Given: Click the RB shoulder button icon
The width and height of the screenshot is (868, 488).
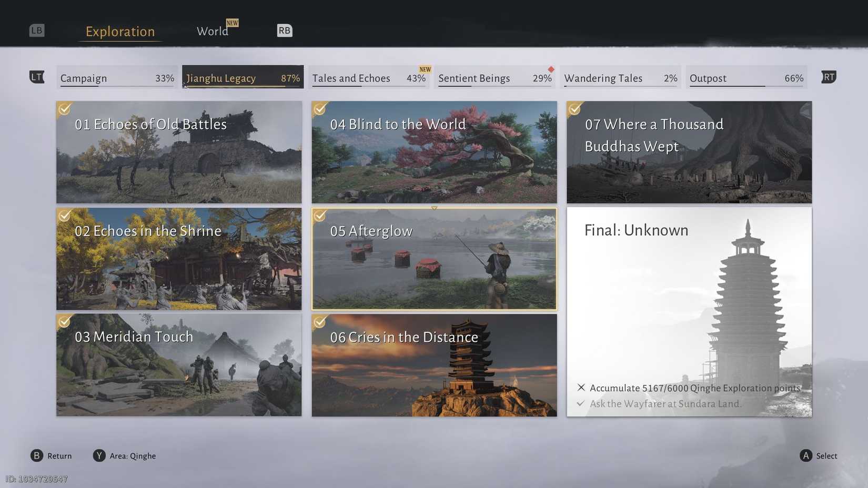Looking at the screenshot, I should pos(284,30).
